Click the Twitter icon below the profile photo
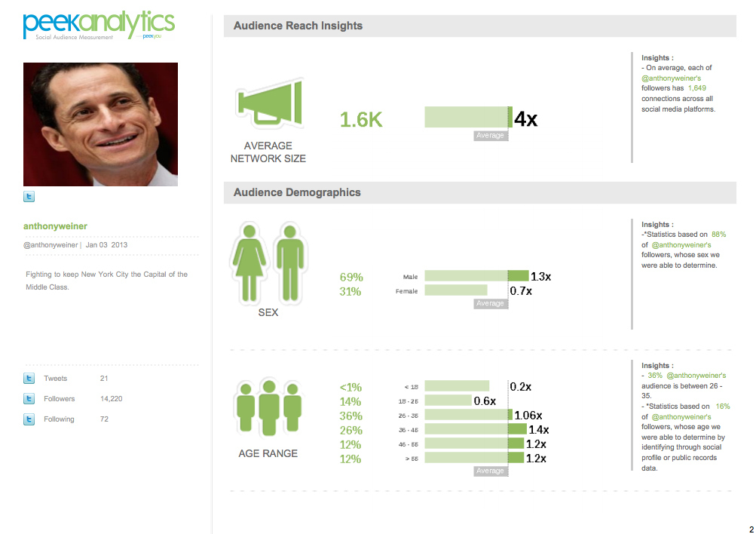 pyautogui.click(x=29, y=196)
